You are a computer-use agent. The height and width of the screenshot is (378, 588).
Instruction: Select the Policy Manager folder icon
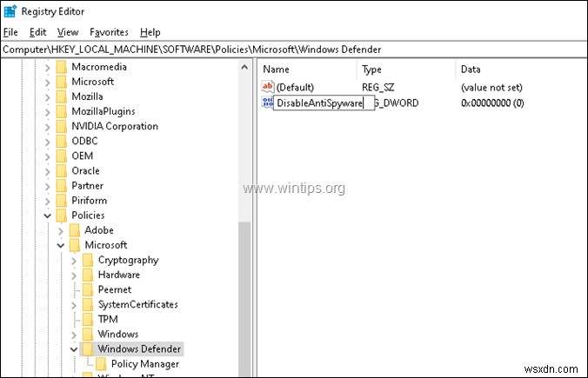(x=101, y=364)
